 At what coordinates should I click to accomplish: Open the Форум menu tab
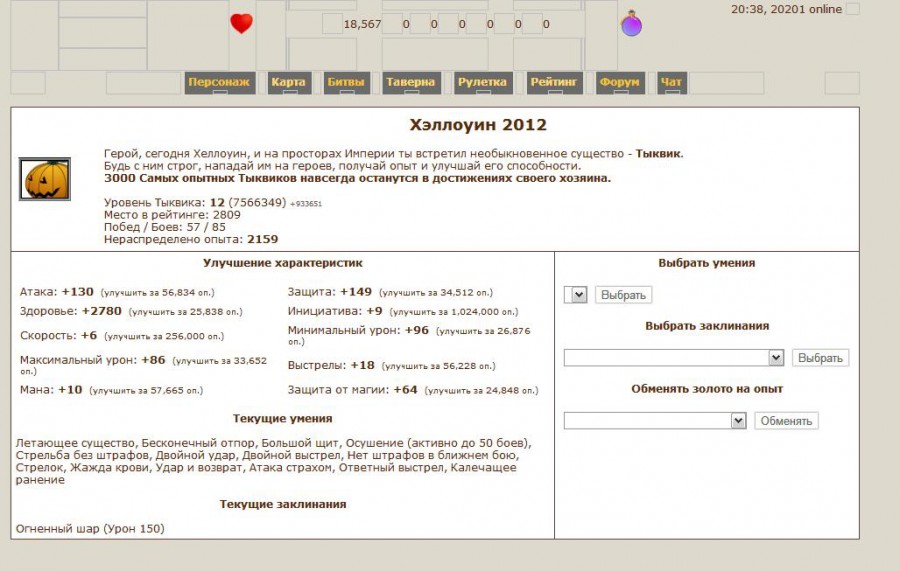620,82
